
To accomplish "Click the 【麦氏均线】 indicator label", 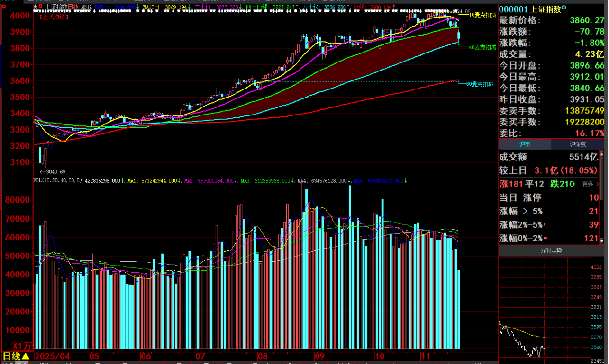I will [52, 17].
